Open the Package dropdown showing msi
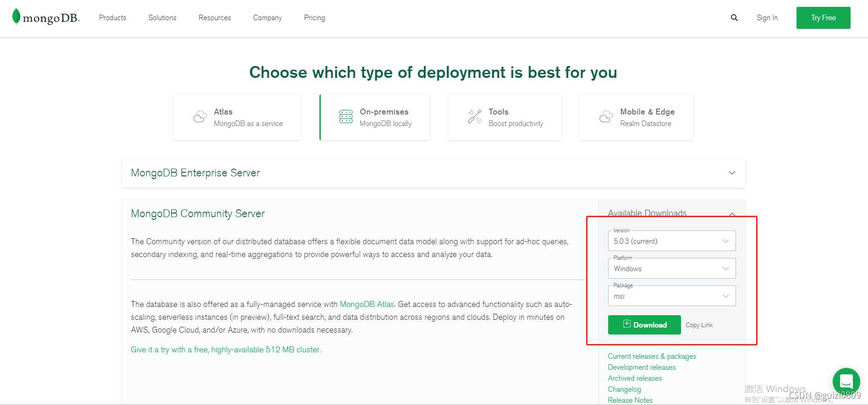The height and width of the screenshot is (405, 868). (x=672, y=296)
